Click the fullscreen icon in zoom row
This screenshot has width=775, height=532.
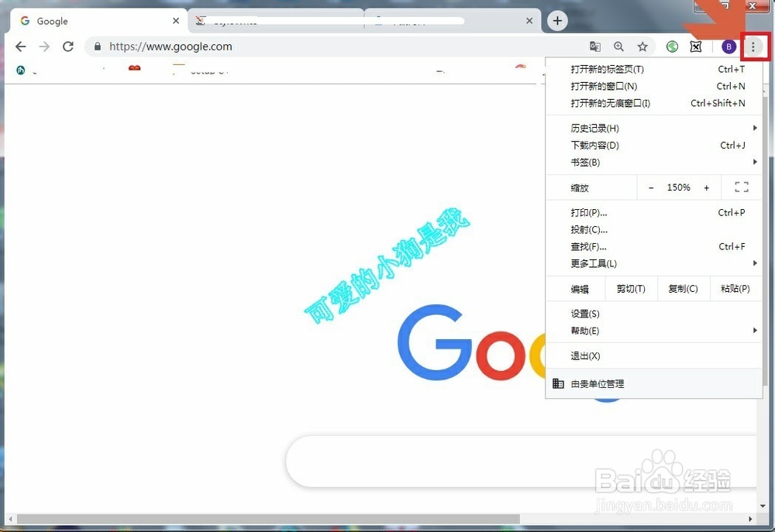coord(742,187)
